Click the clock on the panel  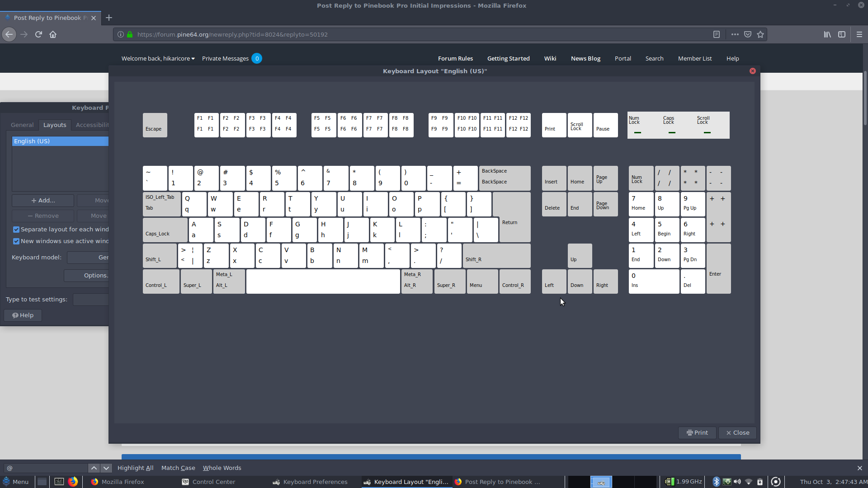coord(833,482)
